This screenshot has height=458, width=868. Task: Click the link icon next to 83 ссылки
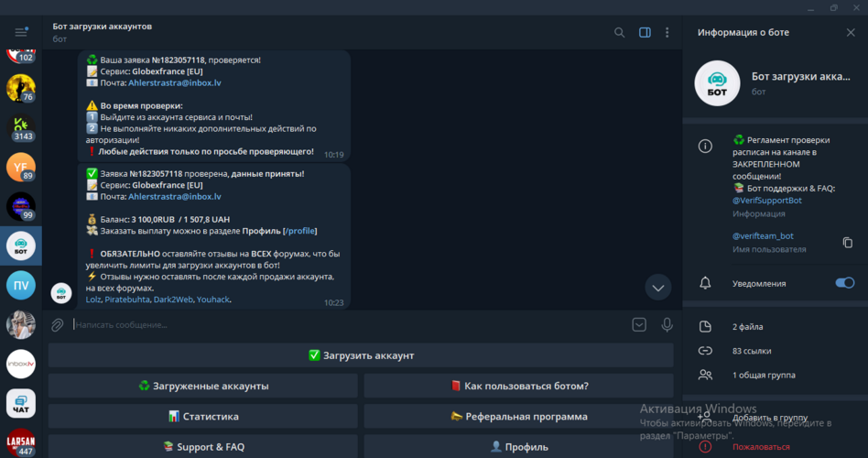point(705,351)
